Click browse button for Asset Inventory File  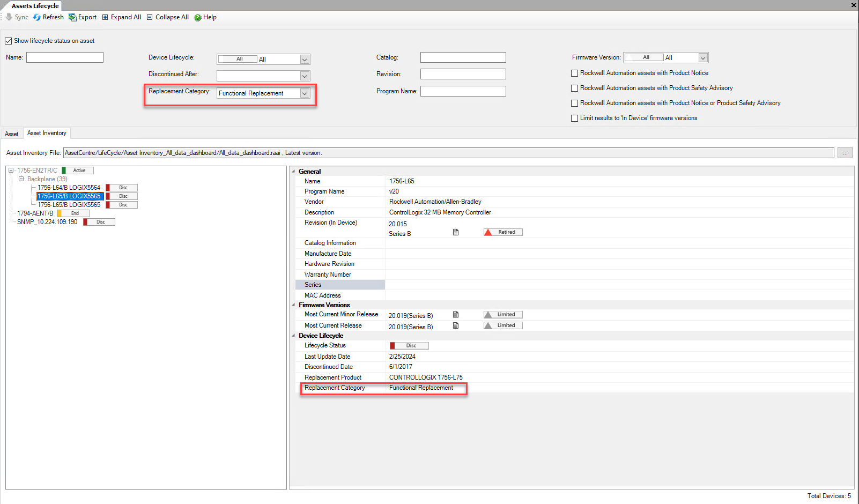point(845,153)
